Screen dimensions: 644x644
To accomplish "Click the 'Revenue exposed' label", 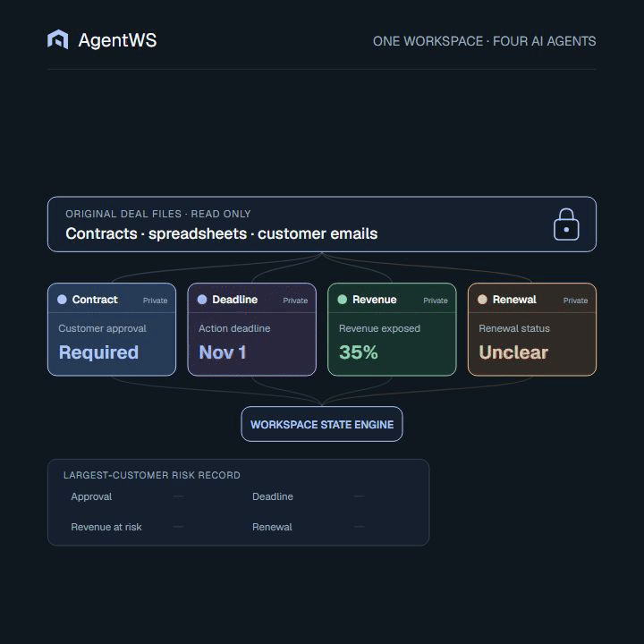I will pyautogui.click(x=379, y=328).
